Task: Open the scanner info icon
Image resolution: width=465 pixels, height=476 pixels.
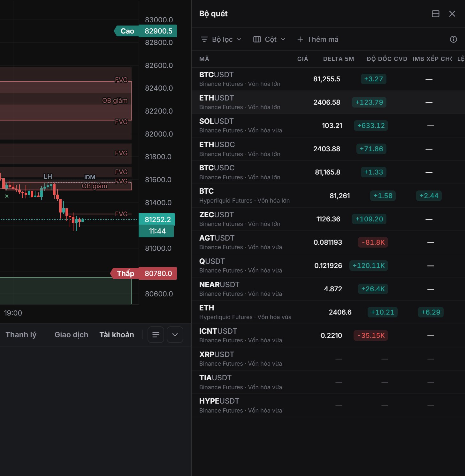Action: (453, 39)
